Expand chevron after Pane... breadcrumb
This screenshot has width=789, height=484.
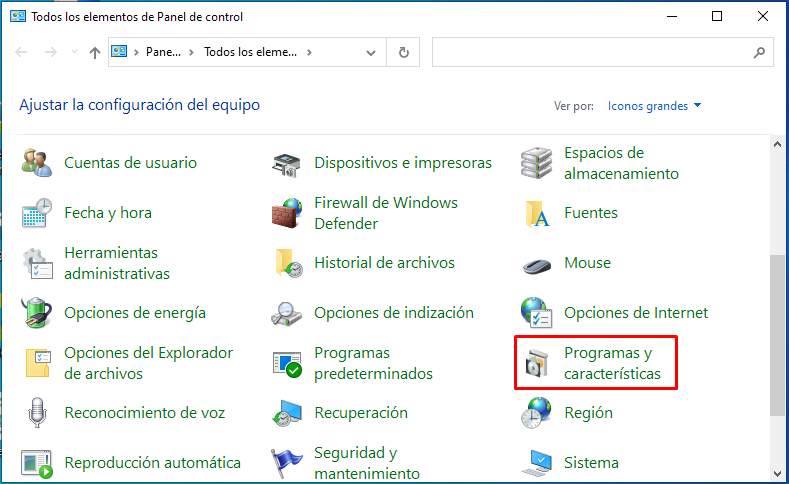pyautogui.click(x=191, y=52)
